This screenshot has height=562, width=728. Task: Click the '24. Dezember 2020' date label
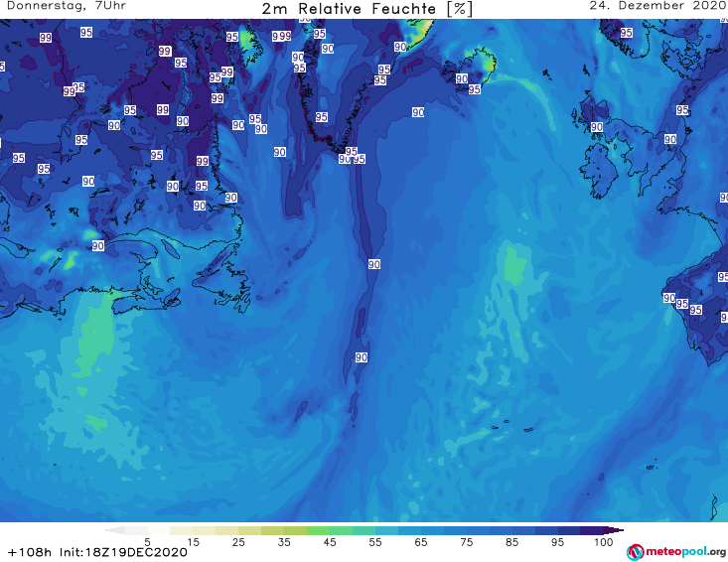[657, 6]
